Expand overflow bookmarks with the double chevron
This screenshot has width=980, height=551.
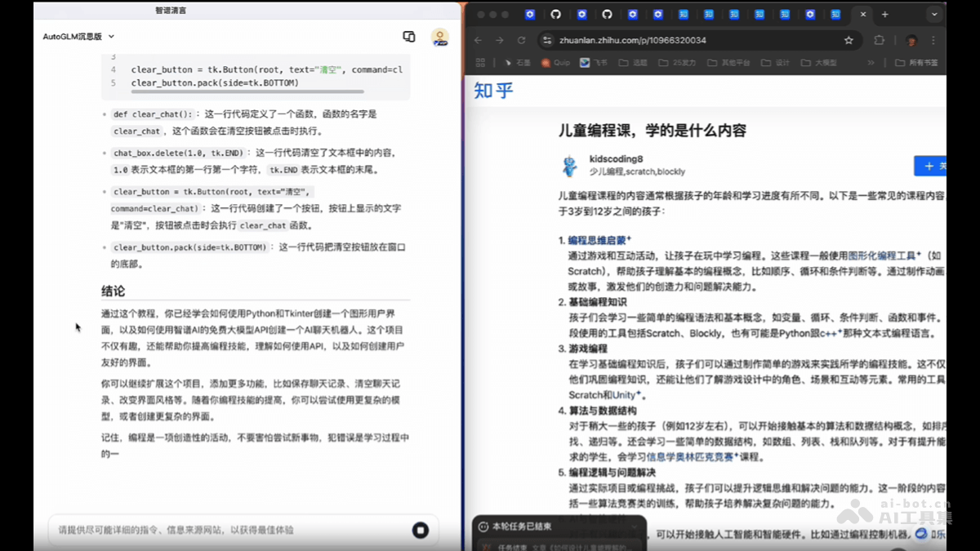click(871, 62)
